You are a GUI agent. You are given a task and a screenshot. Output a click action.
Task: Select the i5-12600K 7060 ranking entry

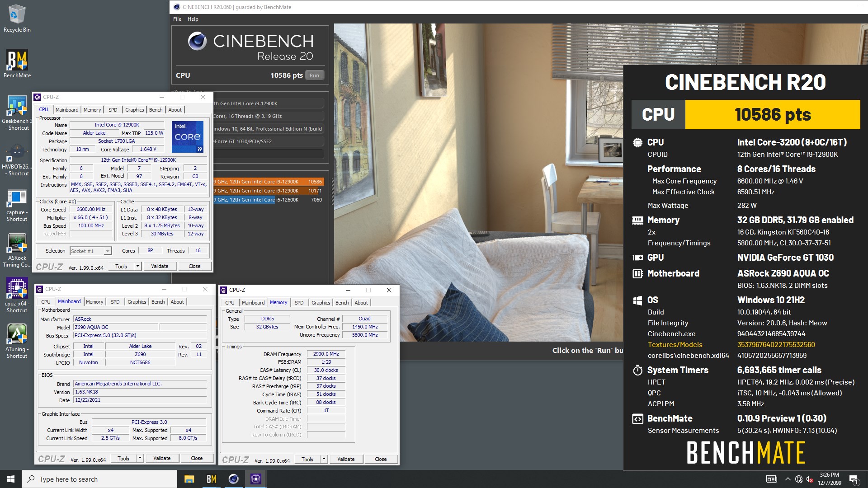(x=269, y=200)
